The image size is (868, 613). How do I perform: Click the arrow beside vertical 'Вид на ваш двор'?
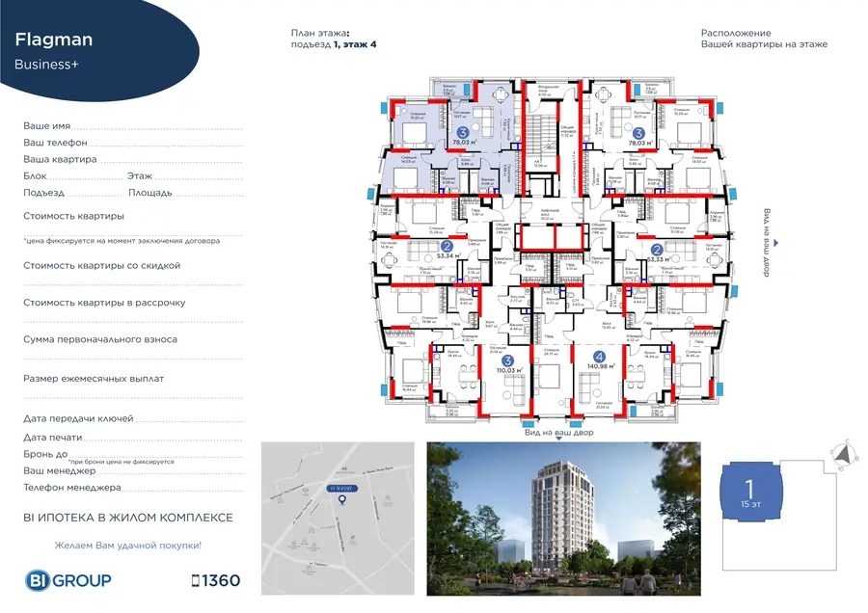[776, 243]
